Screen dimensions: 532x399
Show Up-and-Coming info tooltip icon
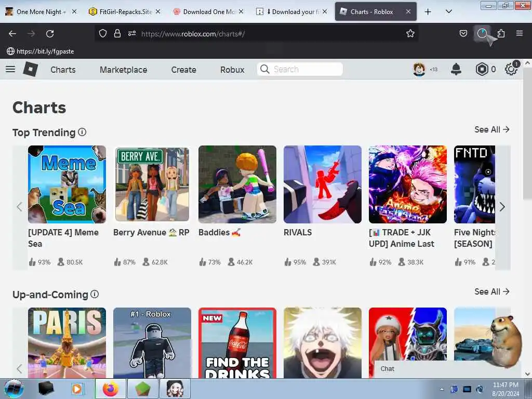pos(95,294)
